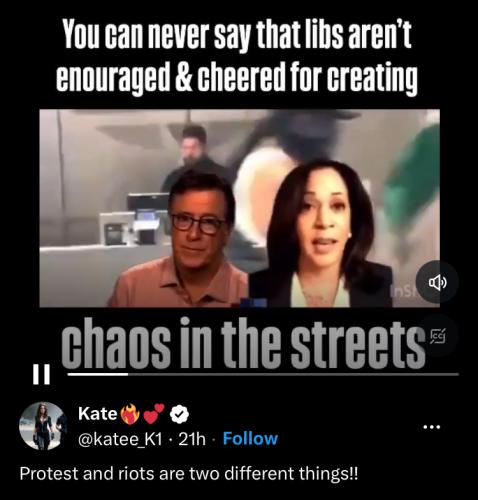This screenshot has height=500, width=478.
Task: Open the three-dot more options menu
Action: (432, 427)
